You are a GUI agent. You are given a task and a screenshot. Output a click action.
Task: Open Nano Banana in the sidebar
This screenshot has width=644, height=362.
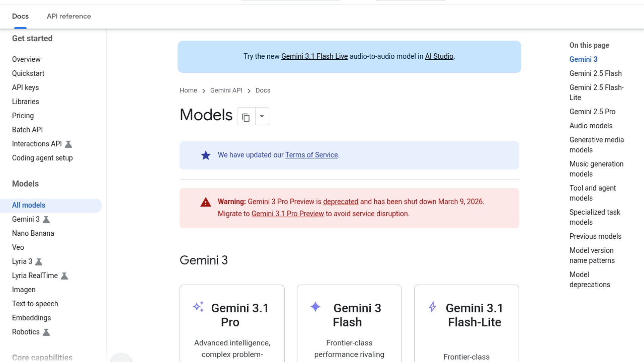tap(33, 233)
